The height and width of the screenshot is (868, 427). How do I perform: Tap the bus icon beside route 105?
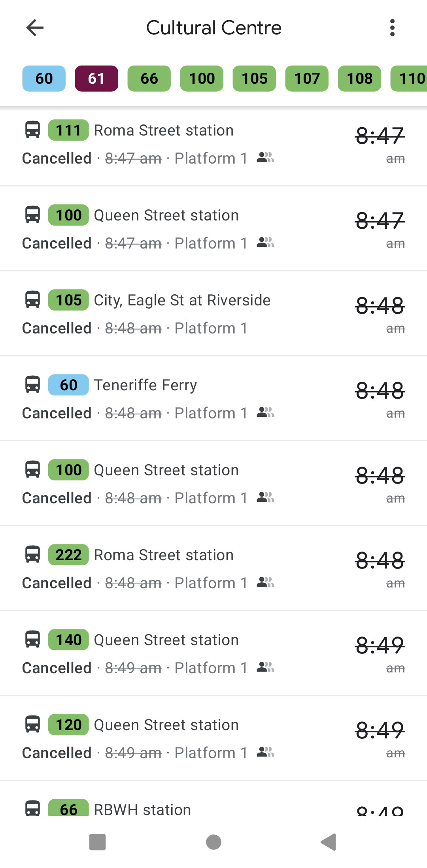33,300
